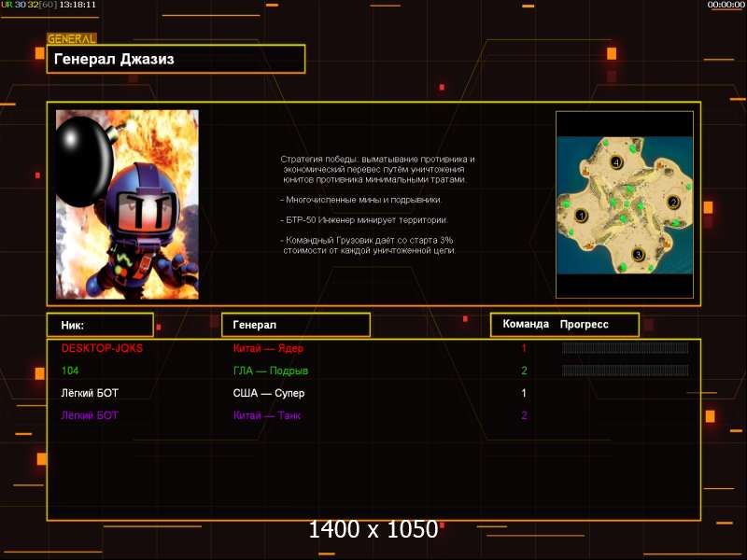Click the Ник column header

[100, 325]
